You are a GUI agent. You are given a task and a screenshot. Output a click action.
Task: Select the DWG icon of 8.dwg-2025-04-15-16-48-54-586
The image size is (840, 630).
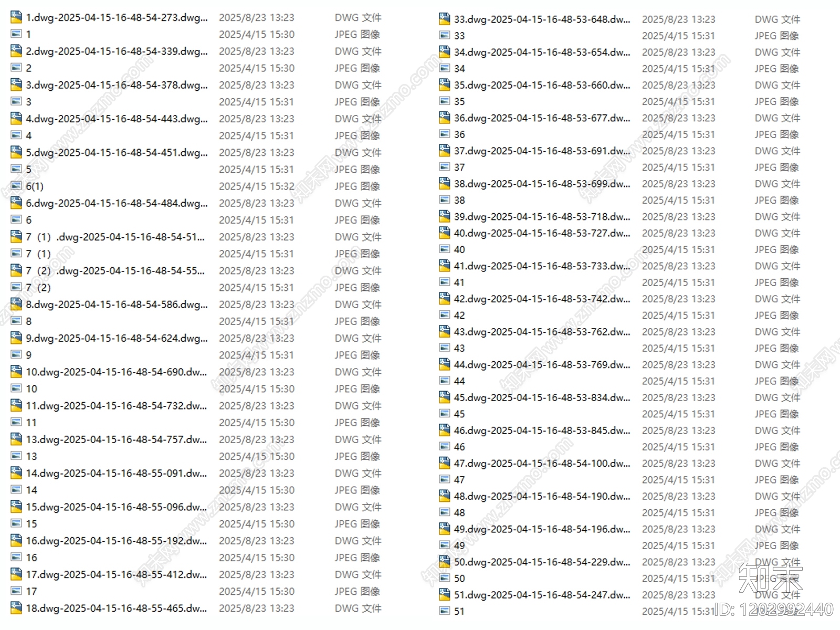[16, 304]
